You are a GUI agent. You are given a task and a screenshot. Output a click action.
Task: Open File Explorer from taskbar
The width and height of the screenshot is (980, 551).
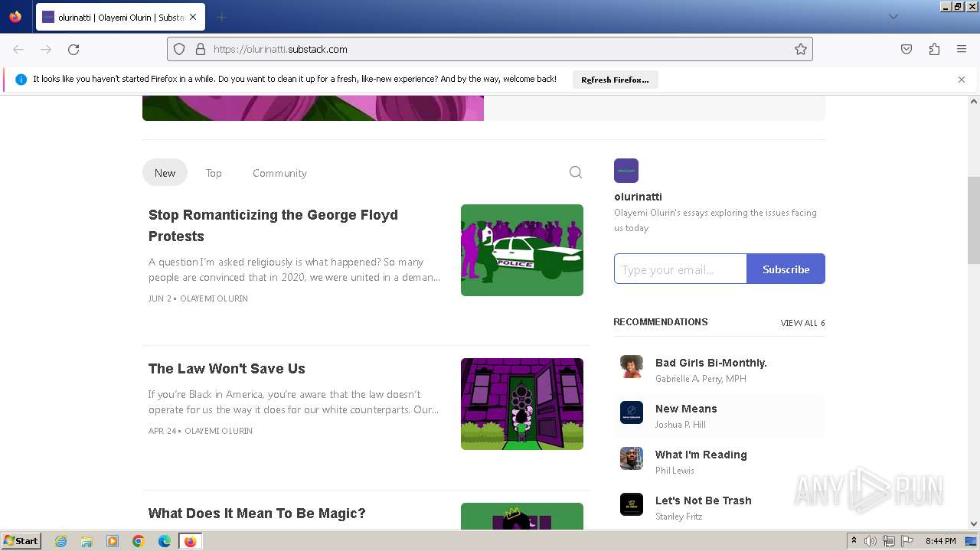tap(87, 541)
